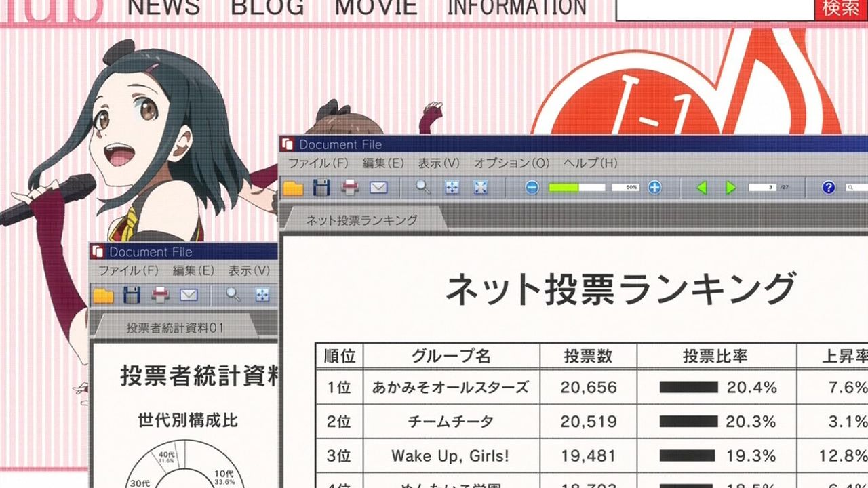Click the blue plus zoom-in button
The image size is (868, 488).
click(x=654, y=188)
